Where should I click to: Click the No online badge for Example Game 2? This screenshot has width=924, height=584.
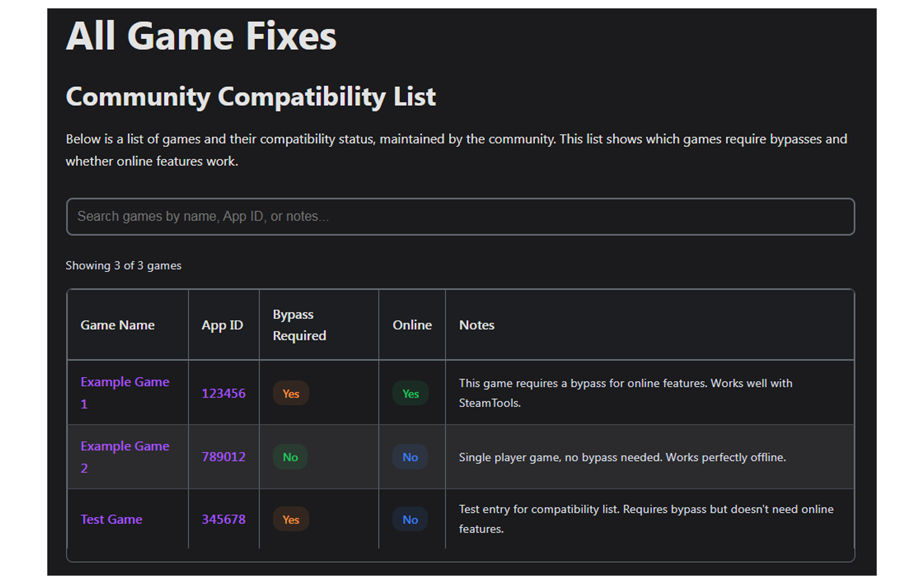(x=410, y=457)
